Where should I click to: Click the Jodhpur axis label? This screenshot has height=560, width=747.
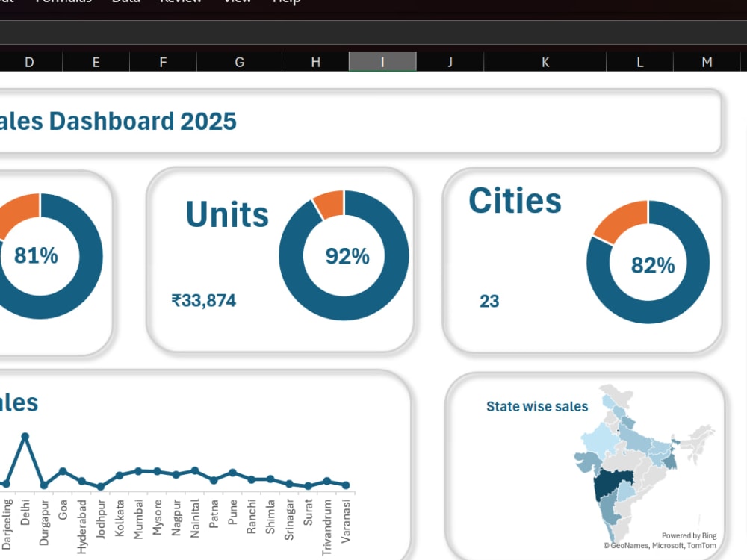click(x=101, y=519)
